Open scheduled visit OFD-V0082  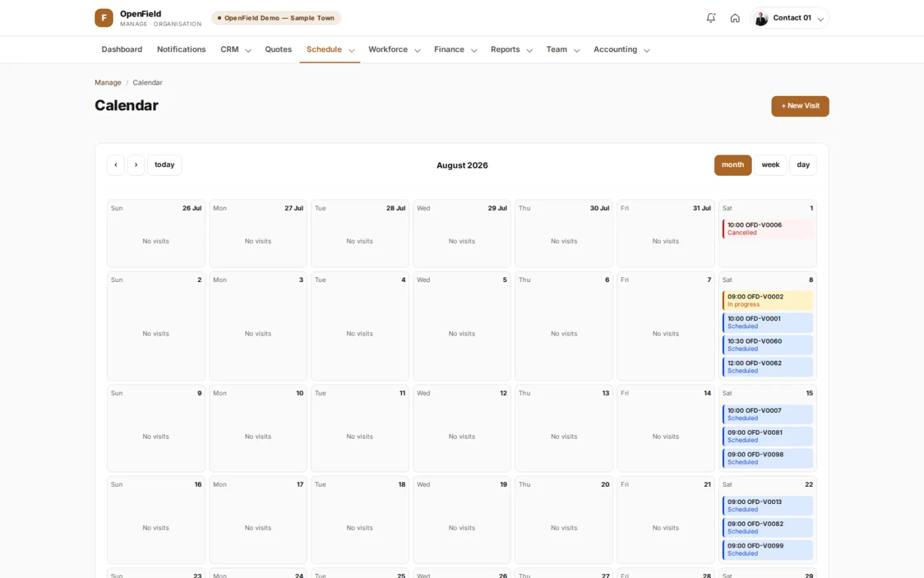pyautogui.click(x=768, y=527)
